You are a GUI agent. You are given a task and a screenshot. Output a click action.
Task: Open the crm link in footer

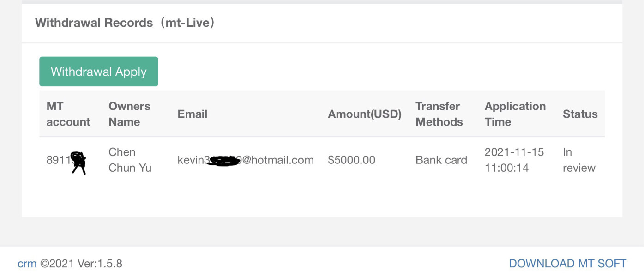click(x=27, y=264)
